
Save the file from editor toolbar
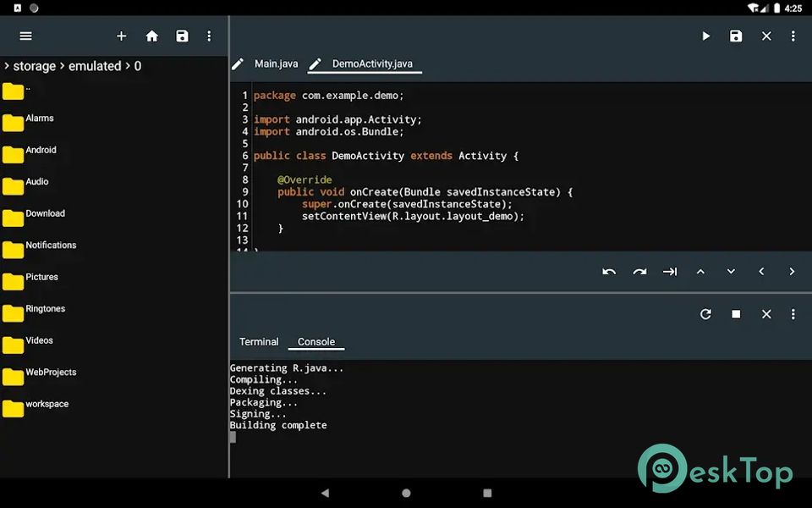click(736, 36)
